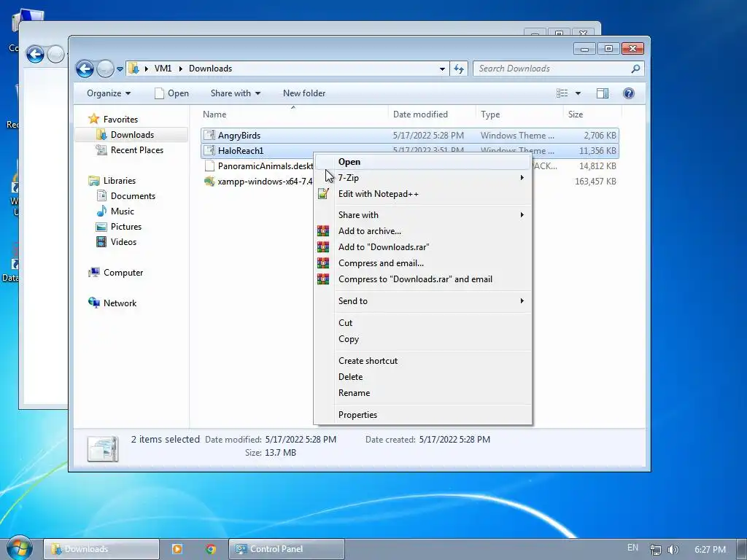
Task: Choose Create shortcut
Action: coord(422,361)
